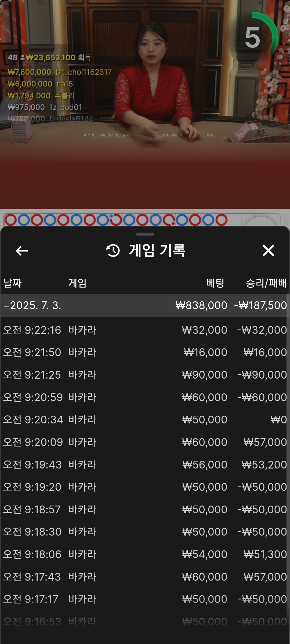Viewport: 290px width, 644px height.
Task: Tap the -₩60,000 loss result
Action: click(x=262, y=397)
